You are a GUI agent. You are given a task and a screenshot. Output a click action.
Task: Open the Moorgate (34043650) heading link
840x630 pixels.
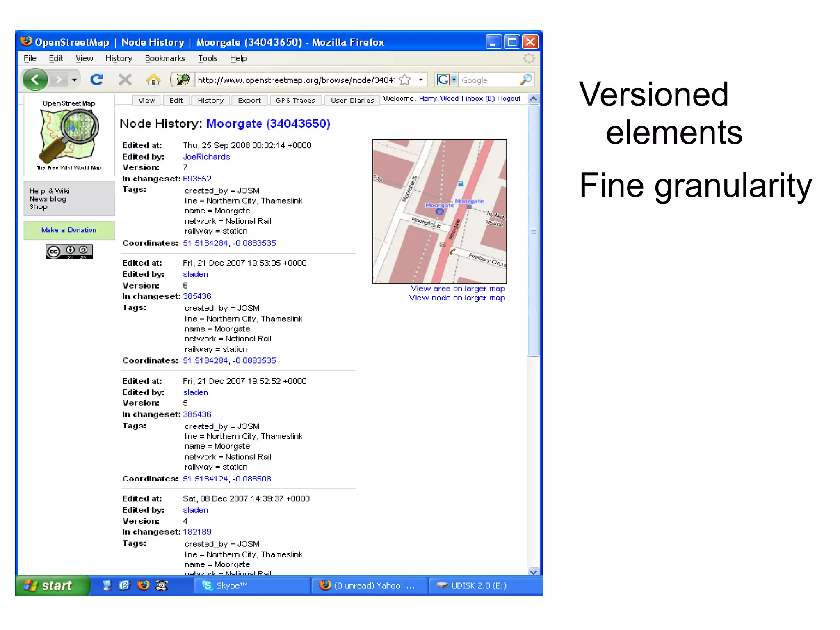[268, 124]
